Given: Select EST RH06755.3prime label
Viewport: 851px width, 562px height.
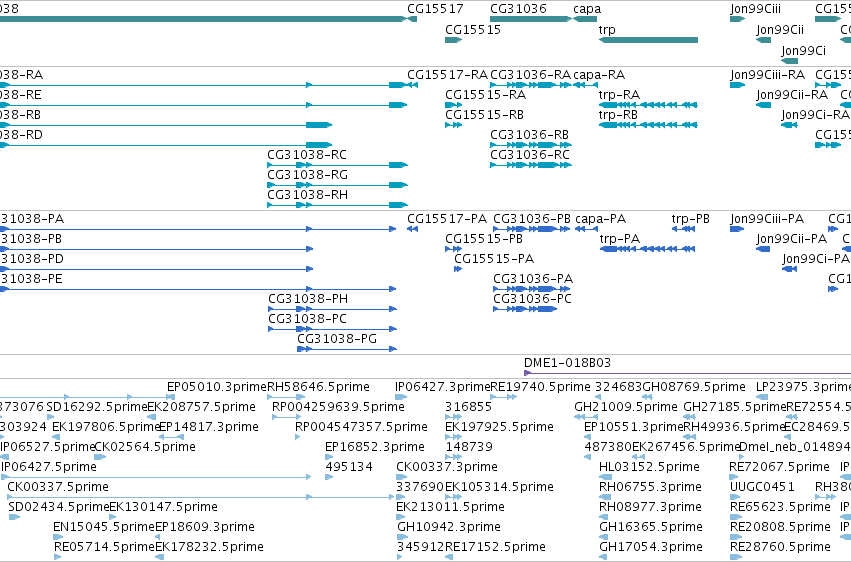Looking at the screenshot, I should [x=650, y=487].
